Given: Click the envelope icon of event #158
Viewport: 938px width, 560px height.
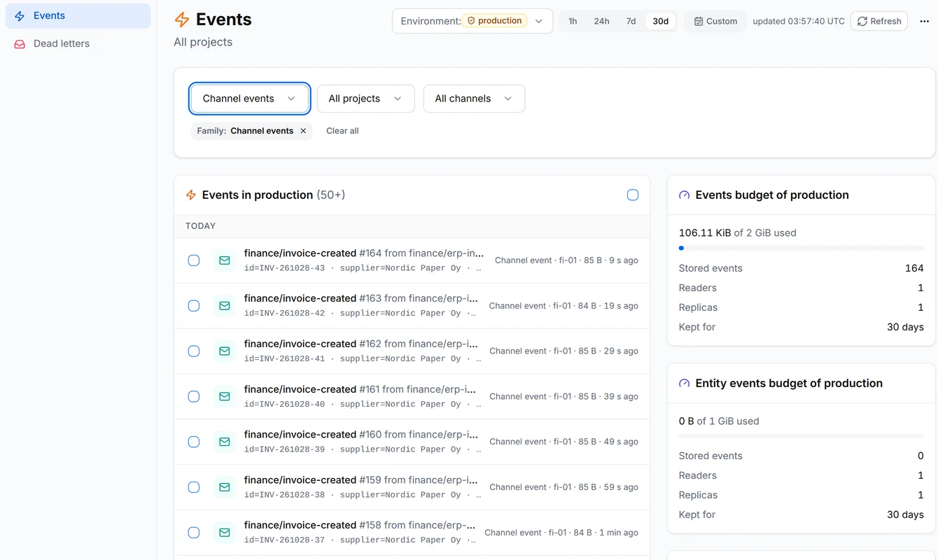Looking at the screenshot, I should pos(225,533).
